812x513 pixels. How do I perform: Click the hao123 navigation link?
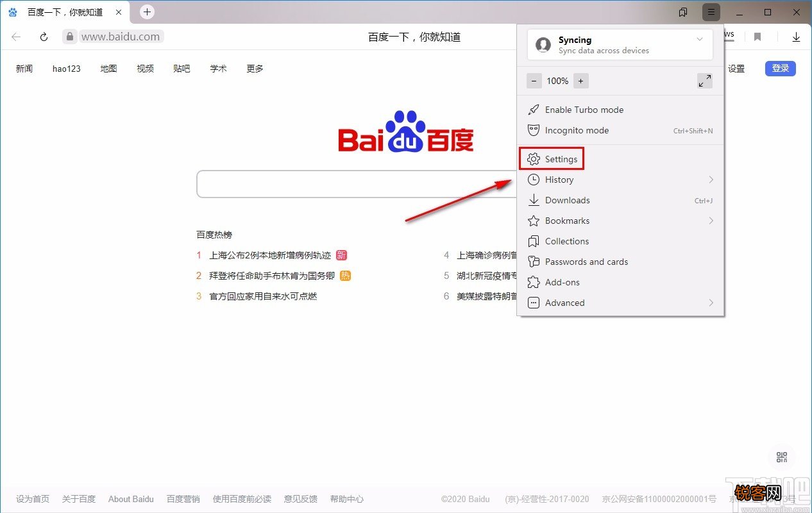click(x=67, y=69)
